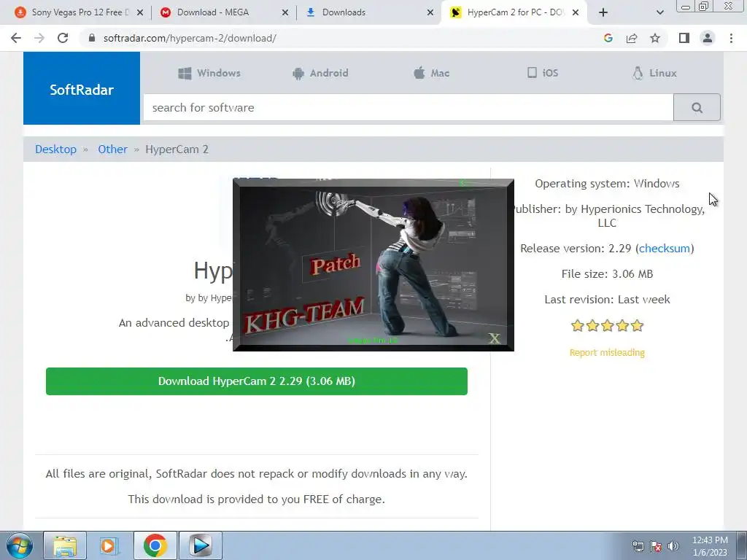Viewport: 747px width, 560px height.
Task: Click the blue play icon in taskbar
Action: [200, 545]
